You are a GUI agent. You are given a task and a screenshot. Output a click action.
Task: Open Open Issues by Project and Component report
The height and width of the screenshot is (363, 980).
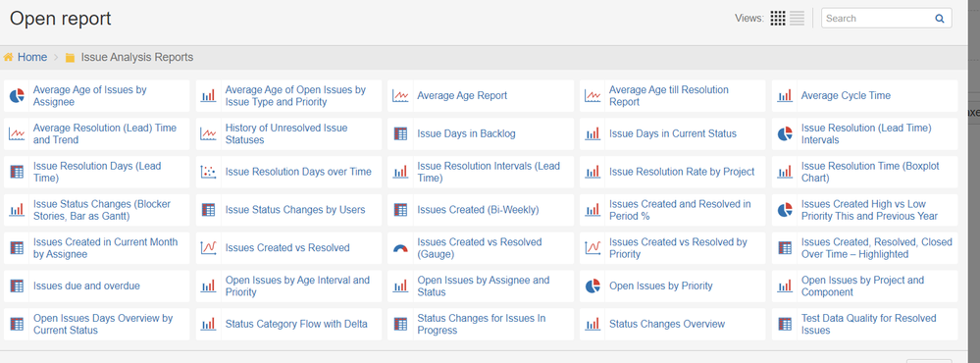(x=862, y=286)
